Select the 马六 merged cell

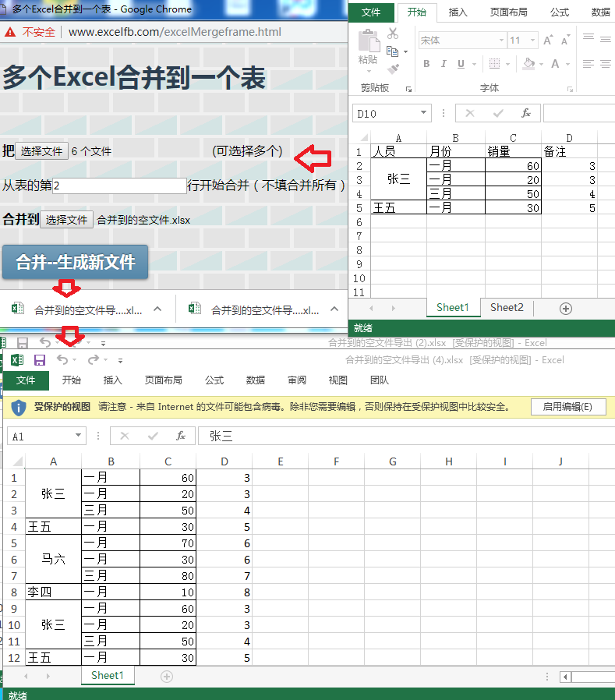coord(54,559)
